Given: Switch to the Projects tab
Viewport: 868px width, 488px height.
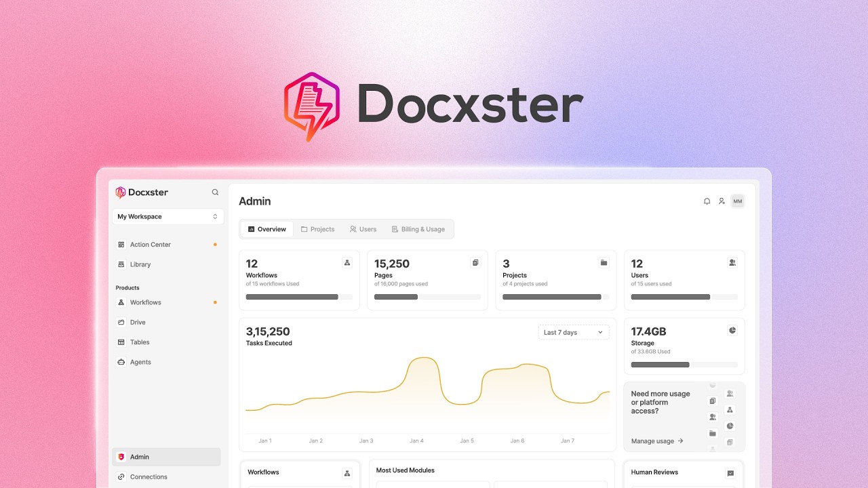Looking at the screenshot, I should click(317, 229).
